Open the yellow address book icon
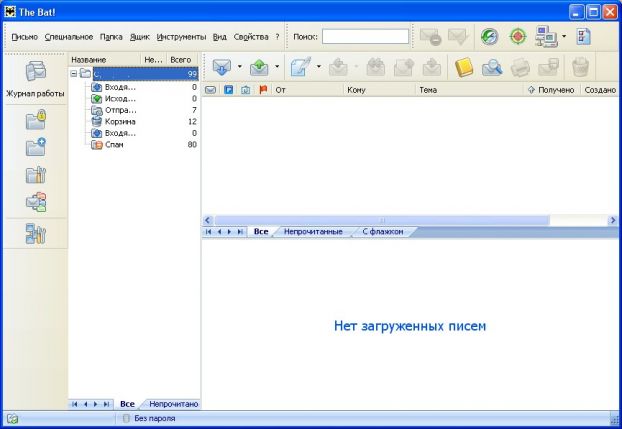622x429 pixels. (x=463, y=67)
